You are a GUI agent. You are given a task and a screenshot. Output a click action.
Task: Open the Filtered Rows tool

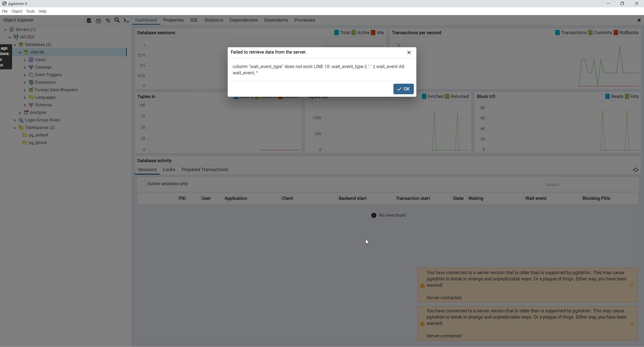(x=108, y=20)
